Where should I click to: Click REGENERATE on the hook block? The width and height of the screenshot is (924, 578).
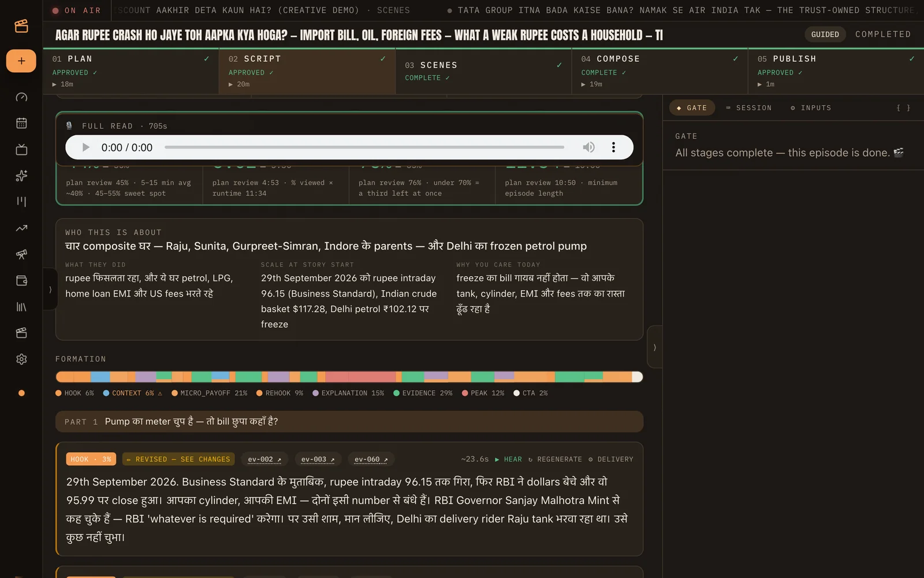[x=555, y=460]
